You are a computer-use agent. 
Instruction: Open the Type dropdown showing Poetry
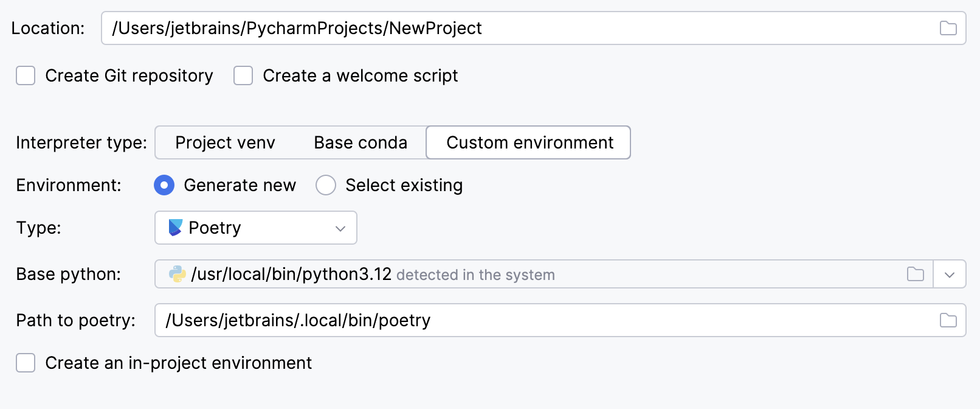click(255, 228)
